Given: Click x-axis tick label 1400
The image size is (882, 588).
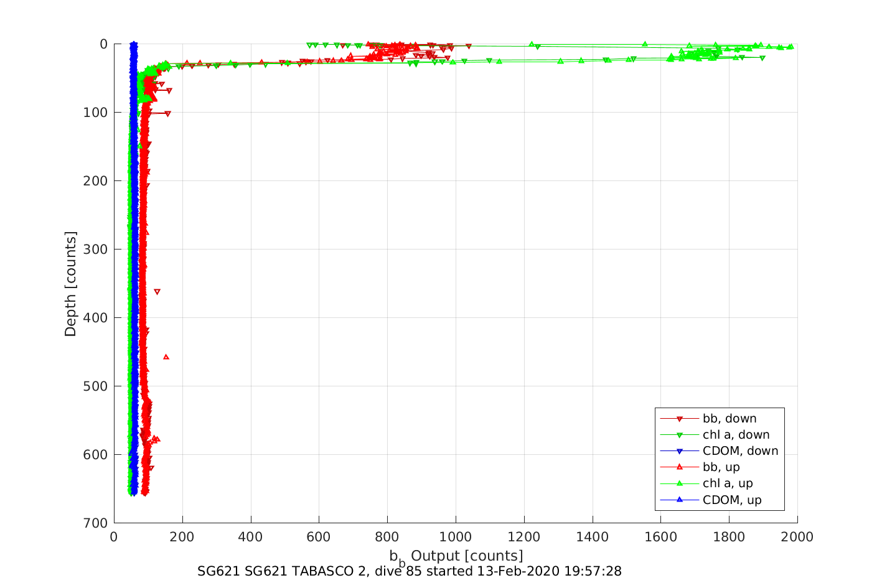Looking at the screenshot, I should tap(593, 537).
